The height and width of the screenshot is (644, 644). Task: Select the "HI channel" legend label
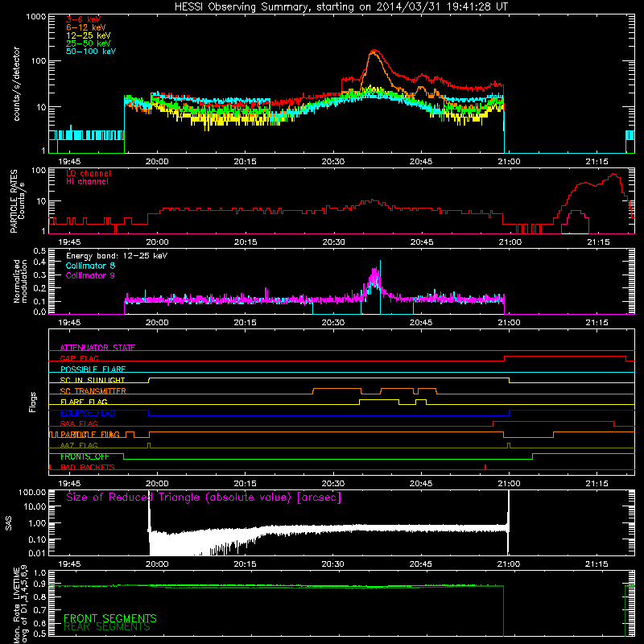[x=88, y=182]
